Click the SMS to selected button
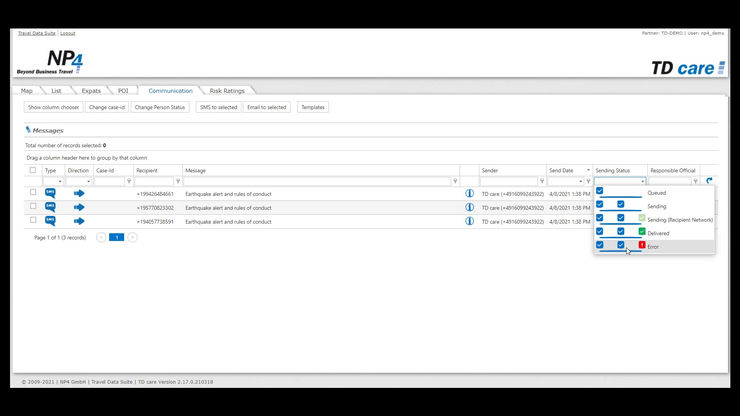The width and height of the screenshot is (740, 416). [219, 107]
